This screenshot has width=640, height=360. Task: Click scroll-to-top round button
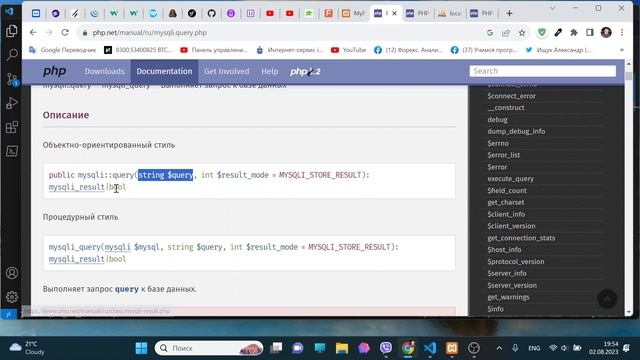point(607,300)
